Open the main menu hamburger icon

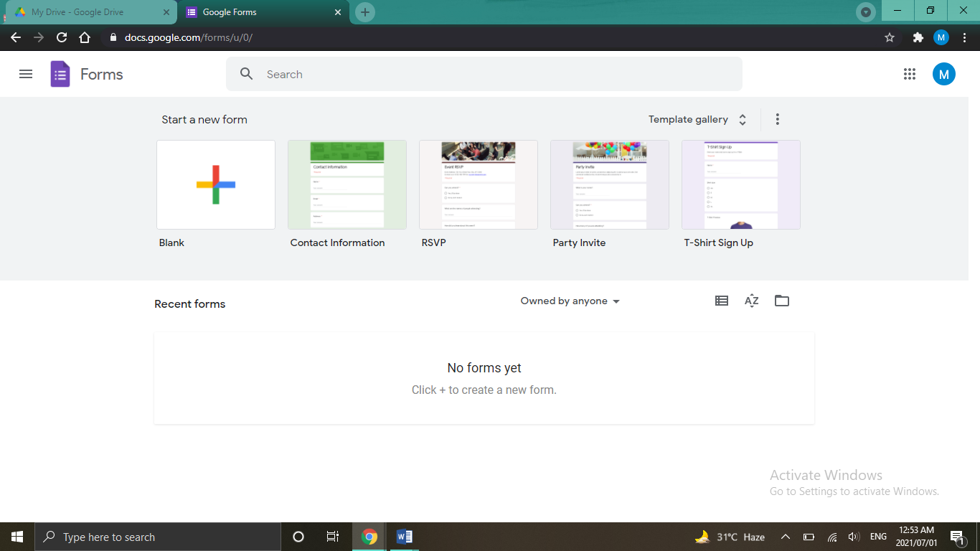26,74
